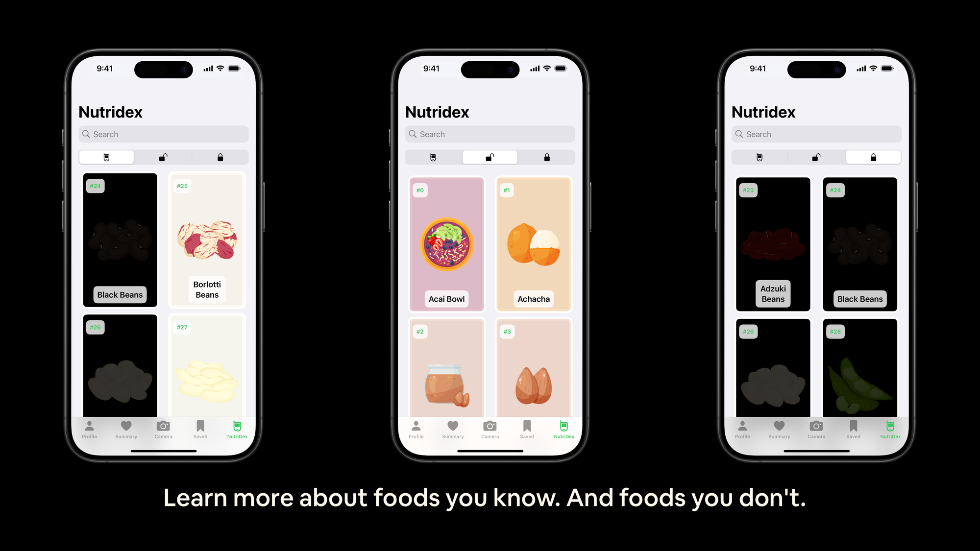Expand the Acai Bowl food card

(x=446, y=244)
